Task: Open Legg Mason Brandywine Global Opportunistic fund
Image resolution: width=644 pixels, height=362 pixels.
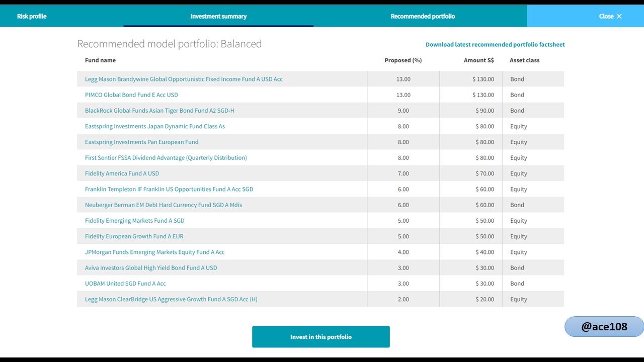Action: point(184,79)
